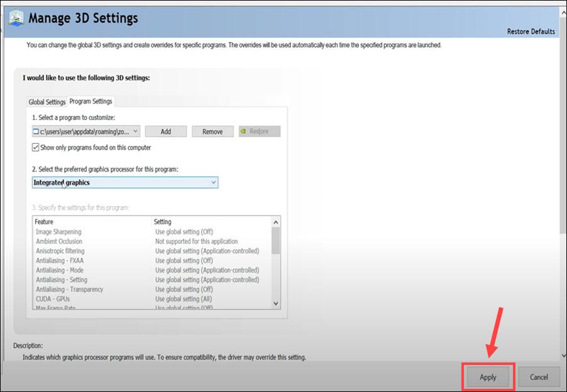Click the Remove button
Screen dimensions: 567x392
212,131
